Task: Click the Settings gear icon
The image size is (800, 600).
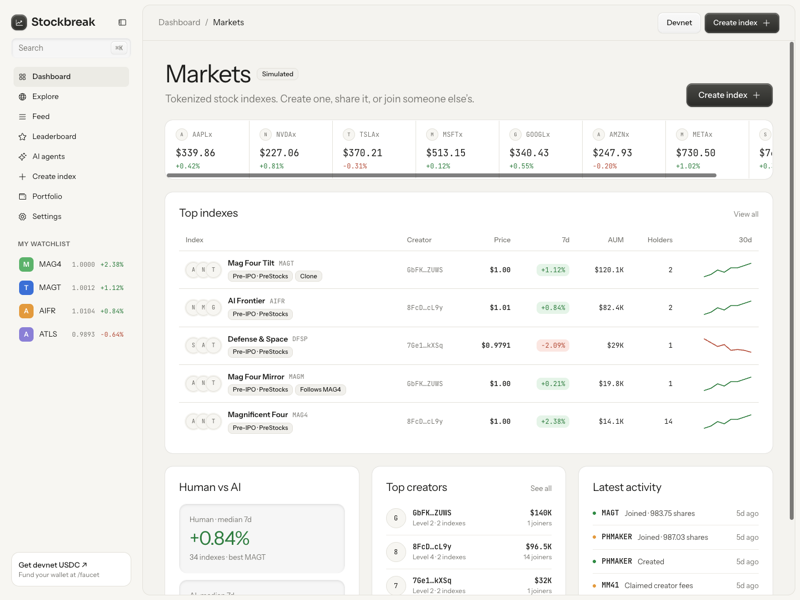Action: [x=22, y=216]
